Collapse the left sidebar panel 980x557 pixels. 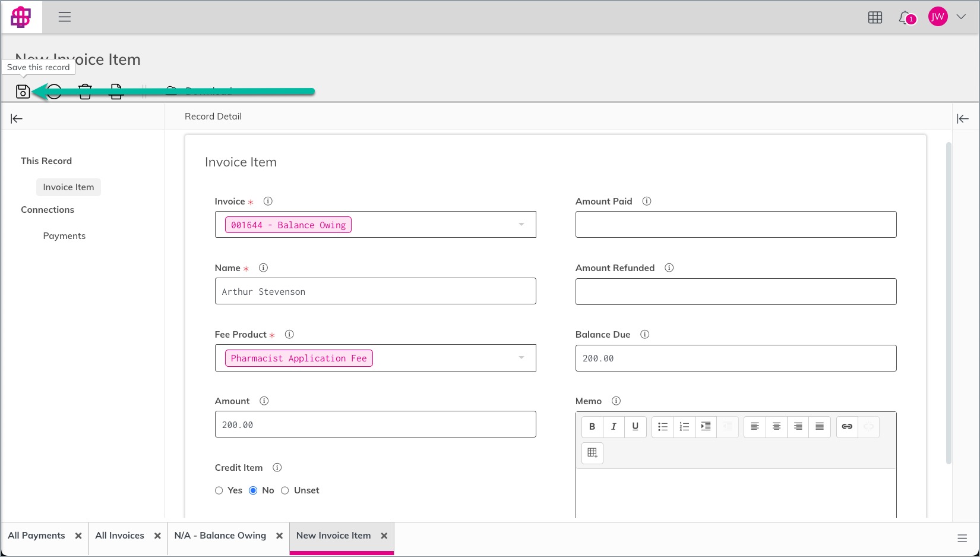[17, 119]
